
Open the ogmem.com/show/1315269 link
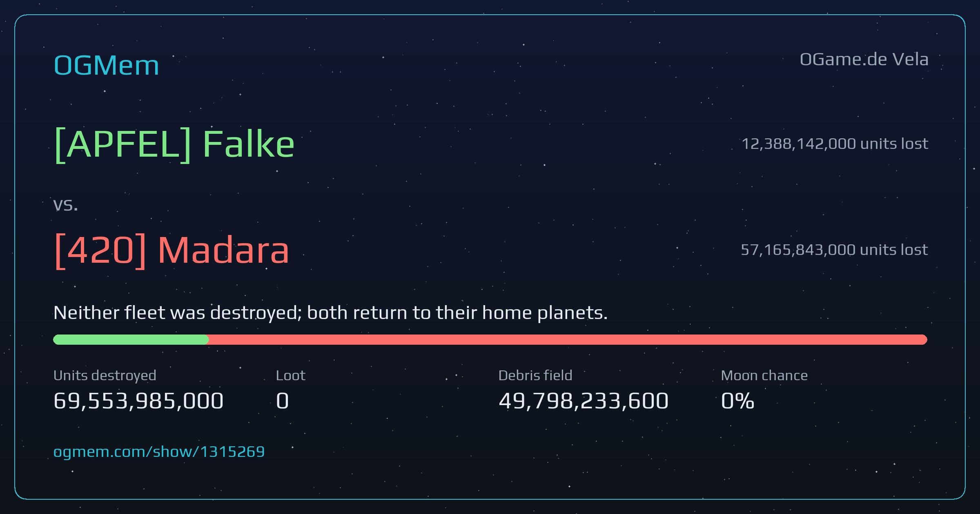[x=159, y=452]
